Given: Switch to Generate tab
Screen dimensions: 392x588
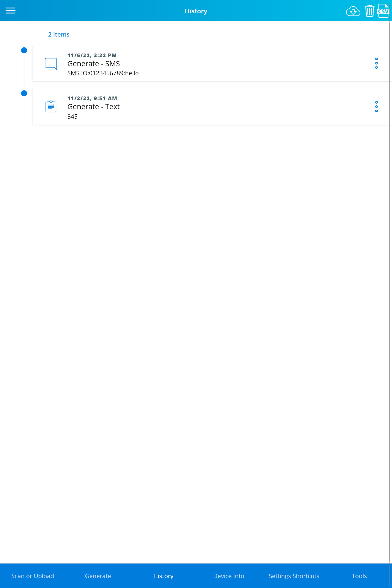Looking at the screenshot, I should click(x=98, y=576).
